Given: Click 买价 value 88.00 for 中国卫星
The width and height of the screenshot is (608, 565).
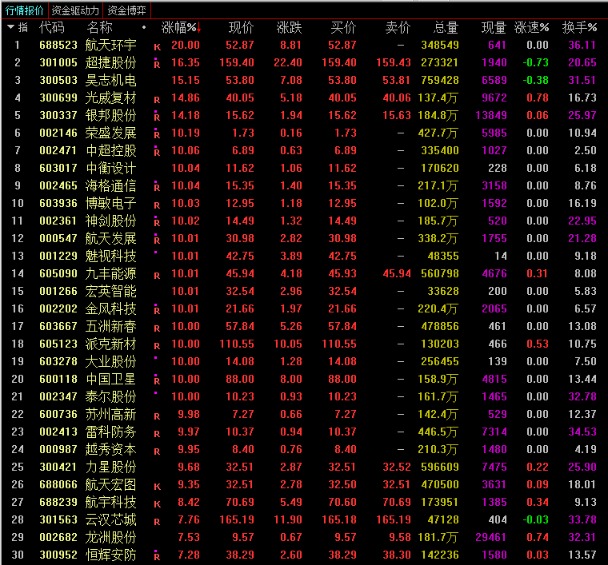Looking at the screenshot, I should tap(342, 379).
